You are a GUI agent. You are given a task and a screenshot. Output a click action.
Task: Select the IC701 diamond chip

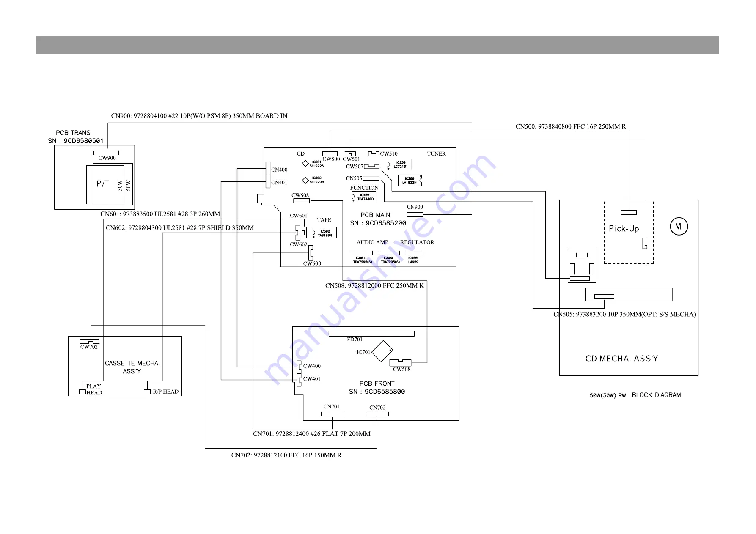(382, 351)
